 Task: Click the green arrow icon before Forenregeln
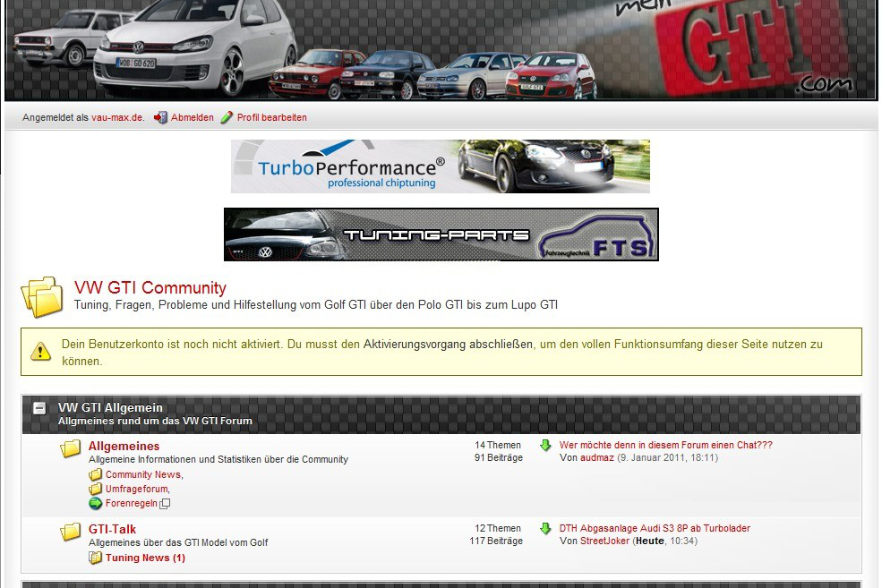coord(96,503)
